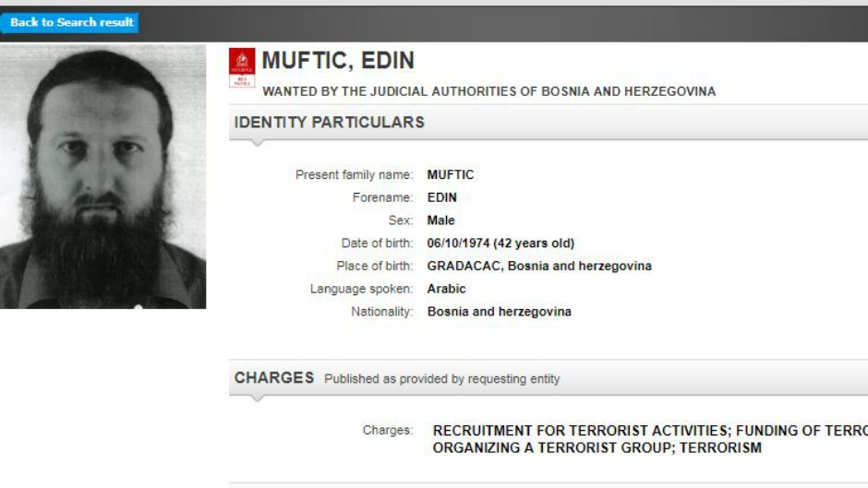Click the 'Published as provided by requesting entity' note
This screenshot has width=868, height=488.
[x=441, y=379]
